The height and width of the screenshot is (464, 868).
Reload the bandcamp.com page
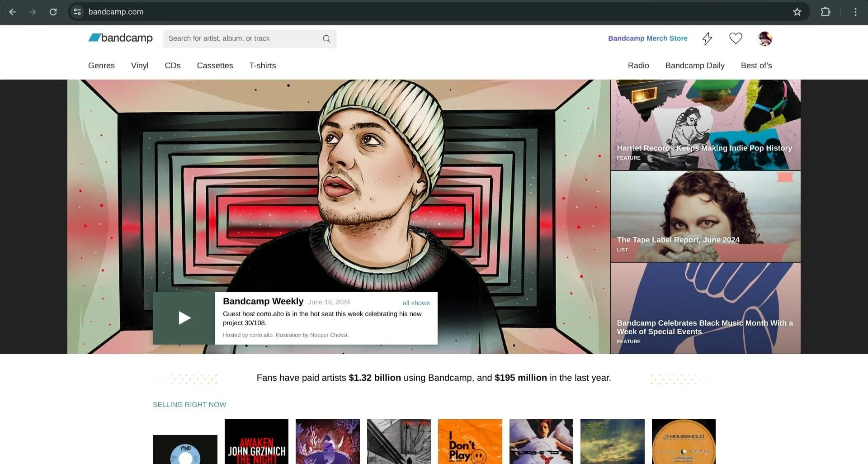[53, 12]
